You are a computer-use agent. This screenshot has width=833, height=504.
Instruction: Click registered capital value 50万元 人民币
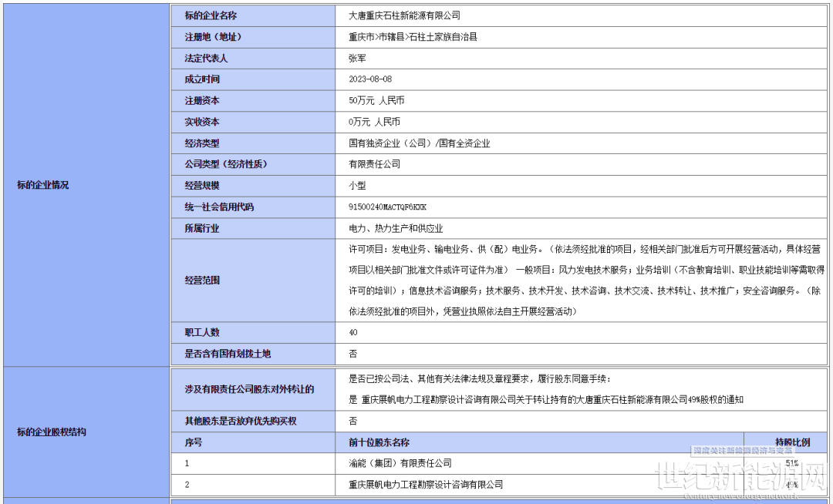(x=376, y=100)
